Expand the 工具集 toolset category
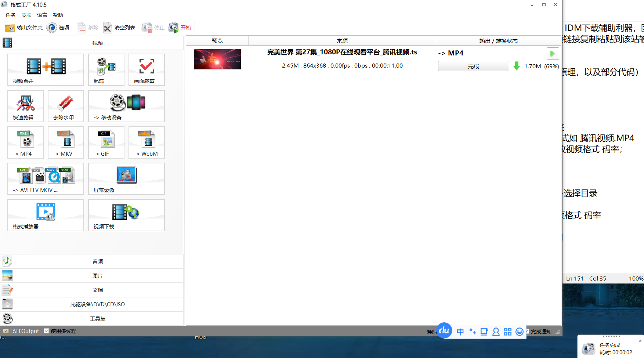 (x=97, y=319)
